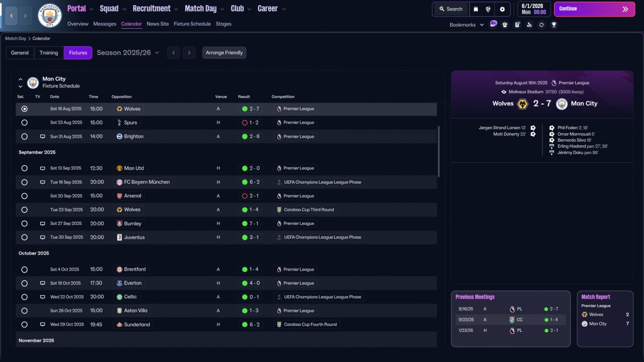This screenshot has height=362, width=644.
Task: Open the News Site submenu item
Action: [158, 24]
